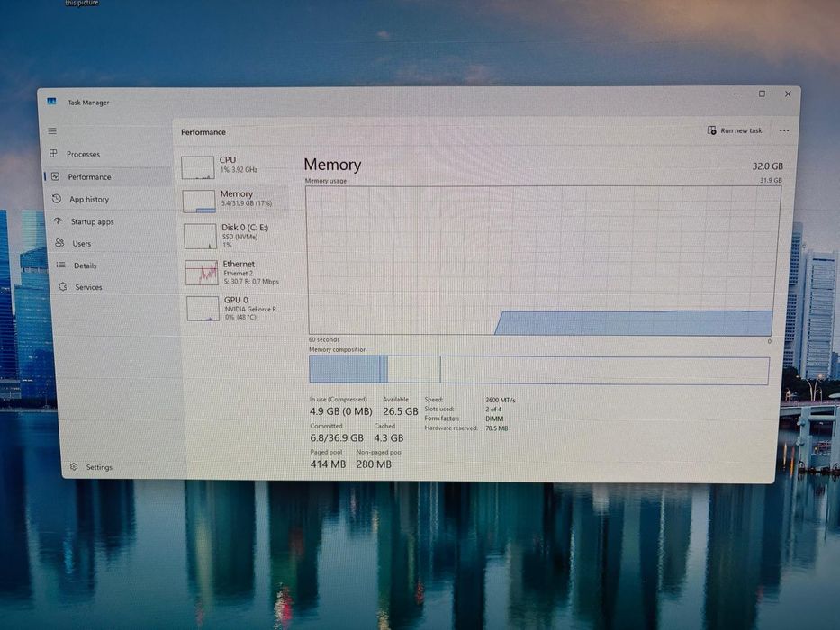Click the Disk 0 (C: E:) label
Screen dimensions: 840x630
(x=245, y=227)
